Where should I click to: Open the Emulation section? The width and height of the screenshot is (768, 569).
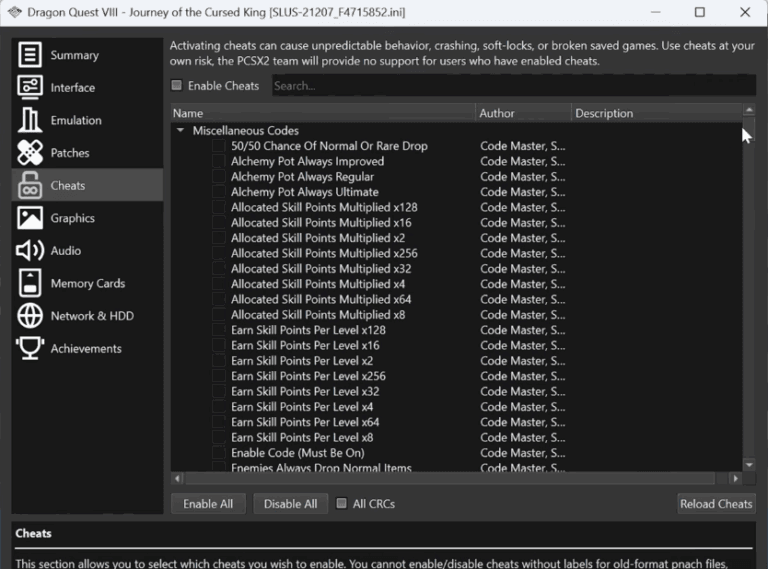click(x=87, y=120)
